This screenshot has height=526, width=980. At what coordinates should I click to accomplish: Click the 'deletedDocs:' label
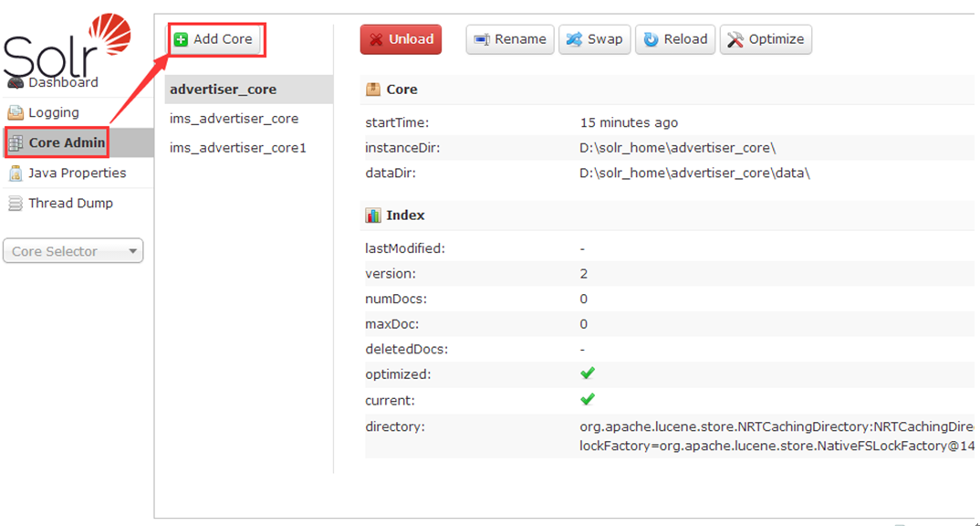tap(407, 349)
